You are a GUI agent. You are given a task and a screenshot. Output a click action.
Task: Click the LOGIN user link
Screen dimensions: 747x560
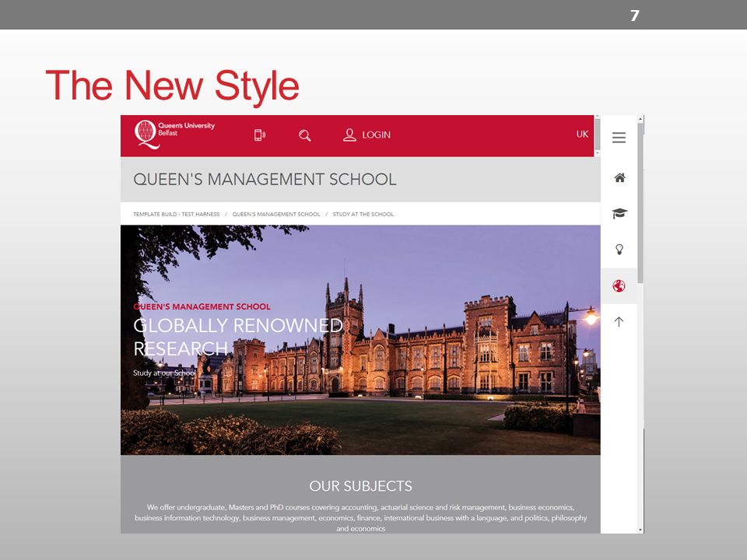tap(366, 135)
